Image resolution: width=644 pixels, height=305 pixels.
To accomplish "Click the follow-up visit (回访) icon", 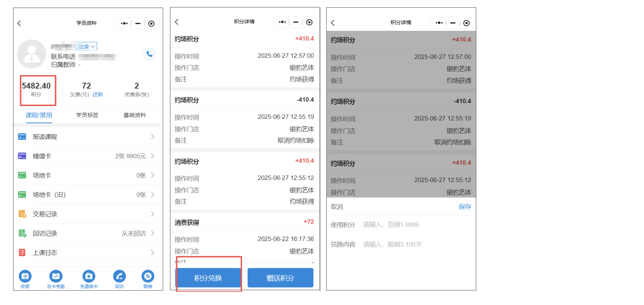I will pyautogui.click(x=119, y=276).
